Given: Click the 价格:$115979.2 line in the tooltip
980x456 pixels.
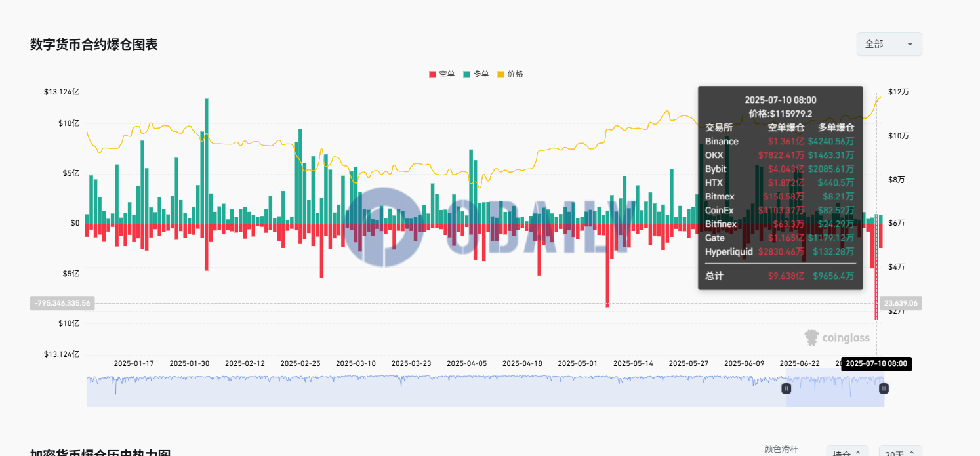Looking at the screenshot, I should pyautogui.click(x=781, y=114).
